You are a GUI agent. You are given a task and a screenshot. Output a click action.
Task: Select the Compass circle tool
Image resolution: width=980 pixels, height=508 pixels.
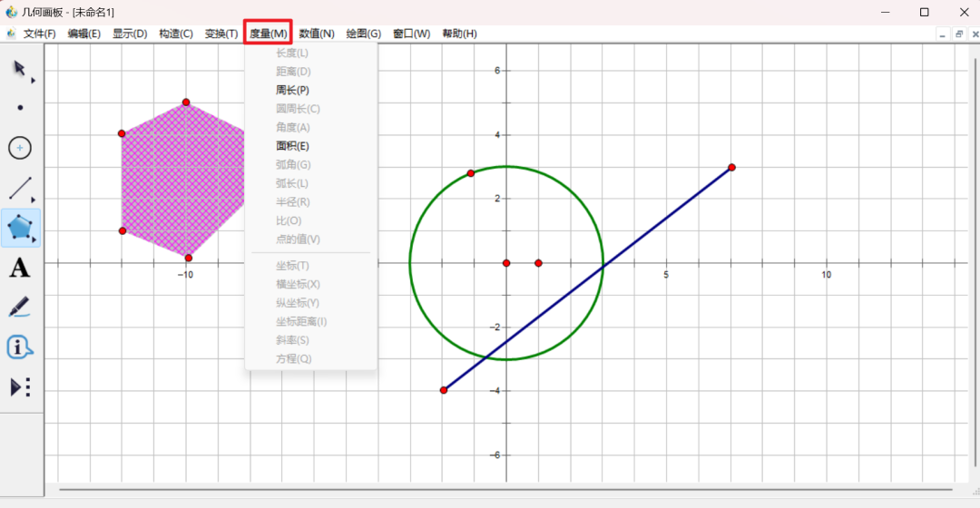point(20,148)
